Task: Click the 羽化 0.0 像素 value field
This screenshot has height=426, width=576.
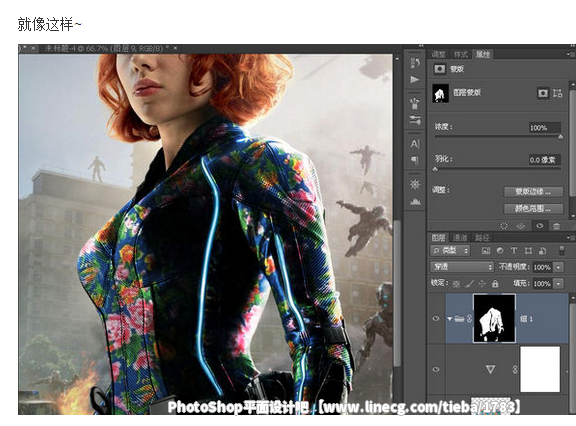Action: (x=545, y=160)
